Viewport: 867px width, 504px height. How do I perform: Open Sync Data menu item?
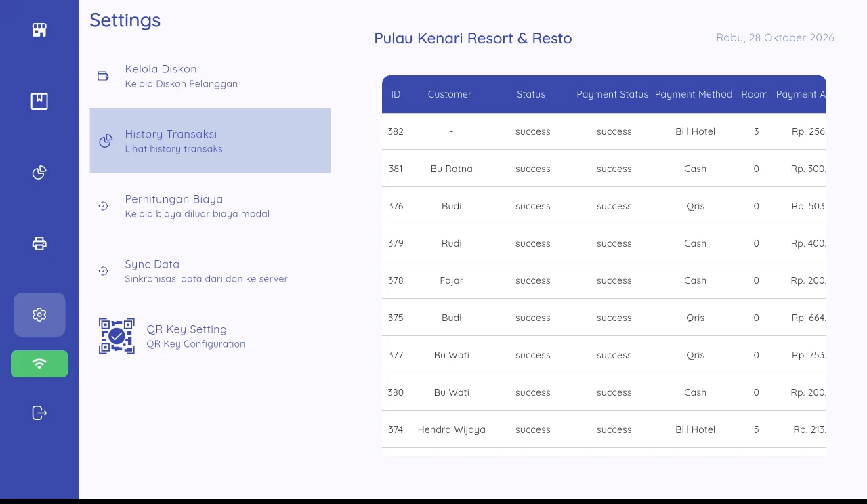(210, 271)
